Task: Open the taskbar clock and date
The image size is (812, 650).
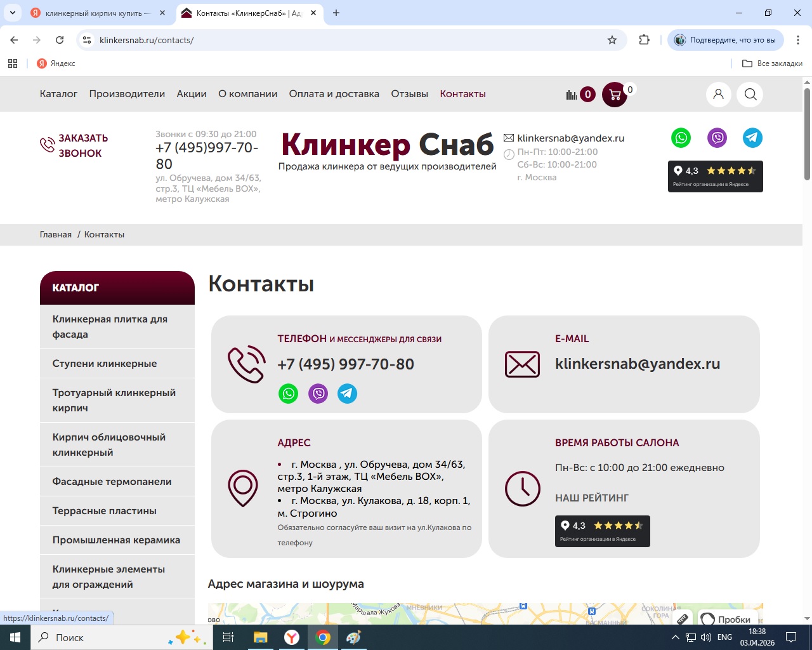Action: [x=757, y=637]
